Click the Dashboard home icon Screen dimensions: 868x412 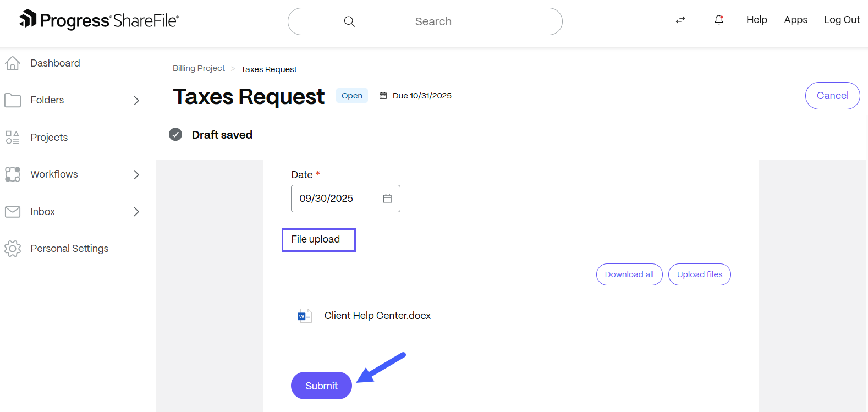13,63
